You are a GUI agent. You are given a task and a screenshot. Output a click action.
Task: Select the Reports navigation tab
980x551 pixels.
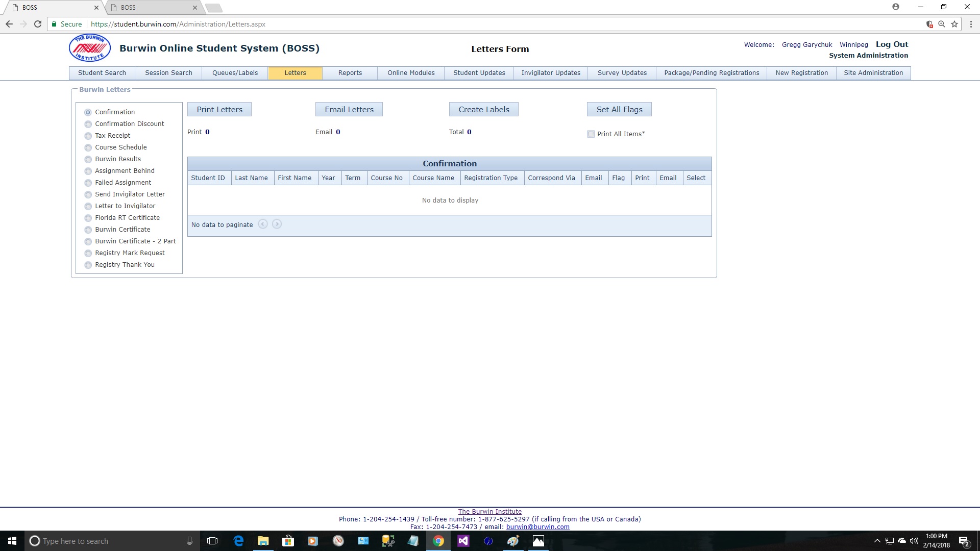click(x=349, y=72)
